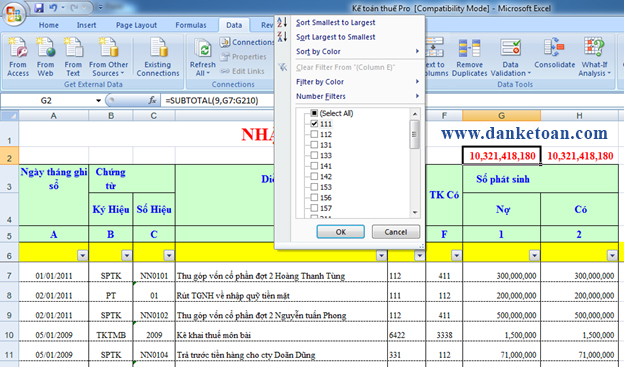Image resolution: width=624 pixels, height=367 pixels.
Task: Click Properties in Connections group
Action: pos(243,57)
